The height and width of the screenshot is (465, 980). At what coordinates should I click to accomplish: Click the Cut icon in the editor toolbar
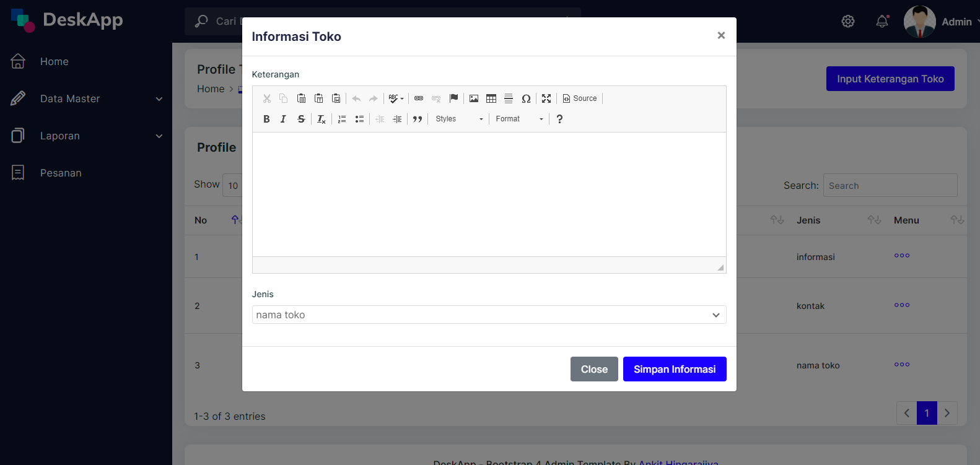(267, 98)
